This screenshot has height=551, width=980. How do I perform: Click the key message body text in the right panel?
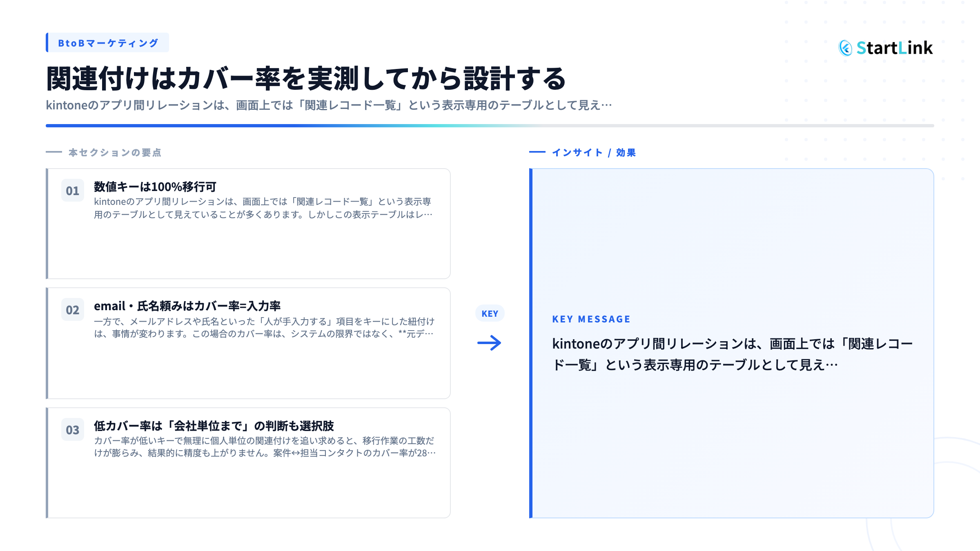[733, 354]
